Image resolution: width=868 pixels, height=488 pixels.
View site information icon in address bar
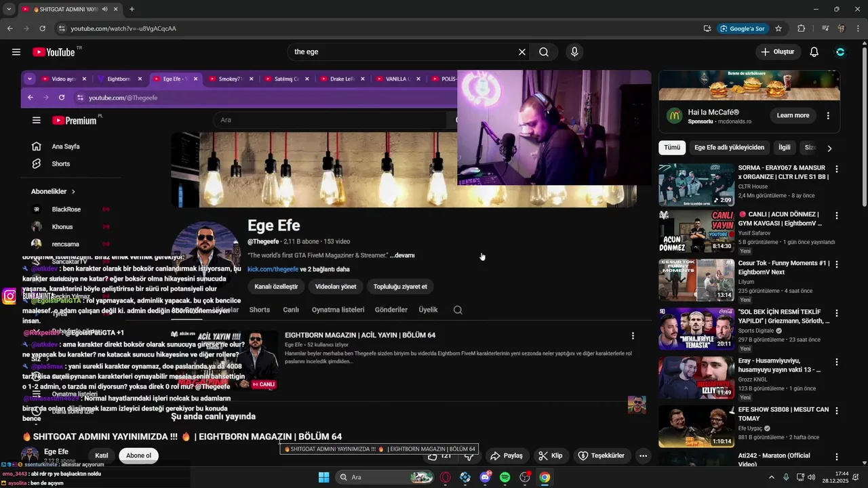62,28
